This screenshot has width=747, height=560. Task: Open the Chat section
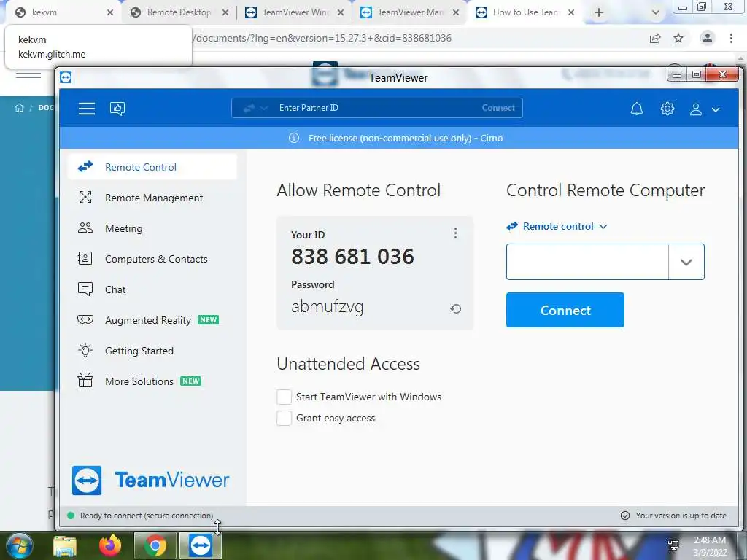tap(152, 289)
